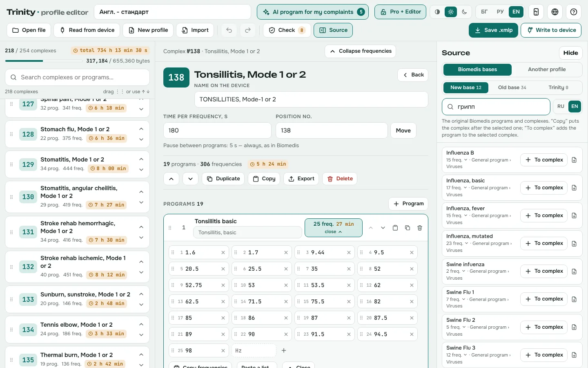
Task: Add new frequency with plus icon
Action: (284, 350)
